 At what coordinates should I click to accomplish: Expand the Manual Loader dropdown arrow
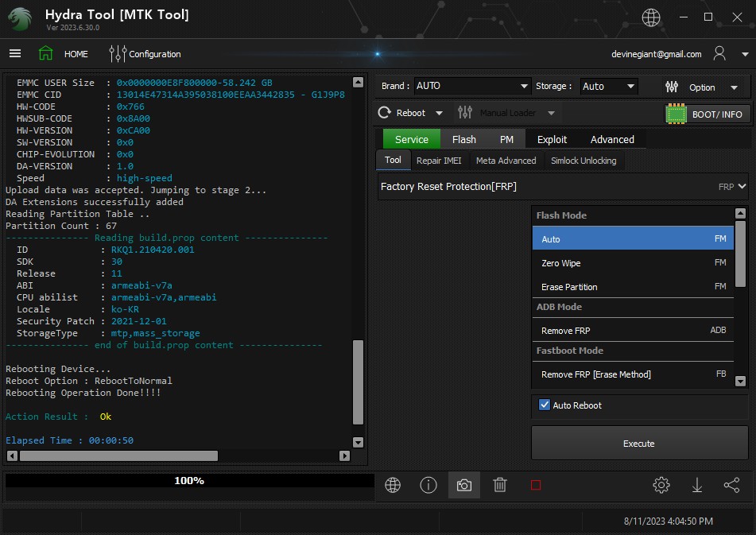(x=551, y=113)
